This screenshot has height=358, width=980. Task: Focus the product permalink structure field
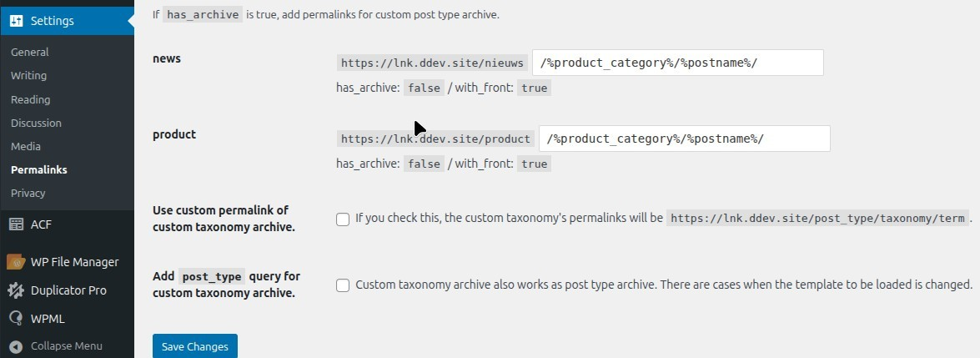click(x=684, y=139)
